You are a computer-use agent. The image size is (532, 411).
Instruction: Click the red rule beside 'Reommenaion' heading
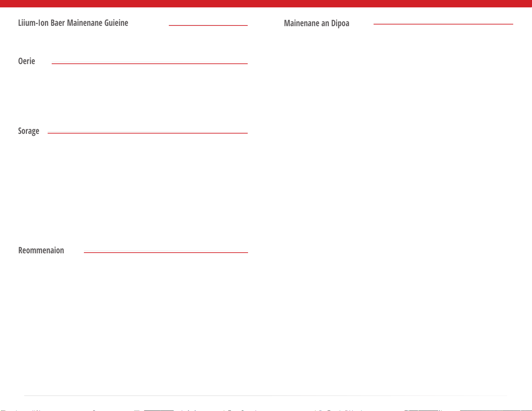coord(166,252)
